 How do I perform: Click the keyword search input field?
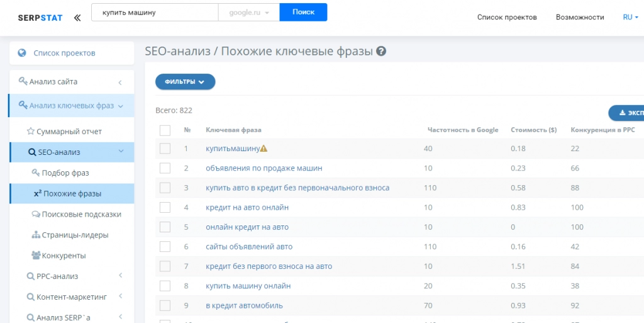pyautogui.click(x=155, y=13)
